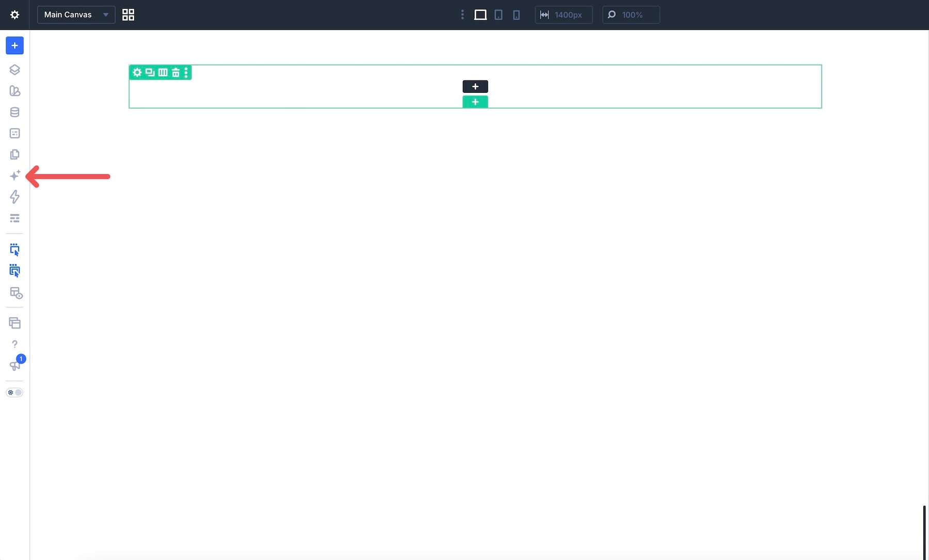
Task: Open the Layers panel icon
Action: pos(14,70)
